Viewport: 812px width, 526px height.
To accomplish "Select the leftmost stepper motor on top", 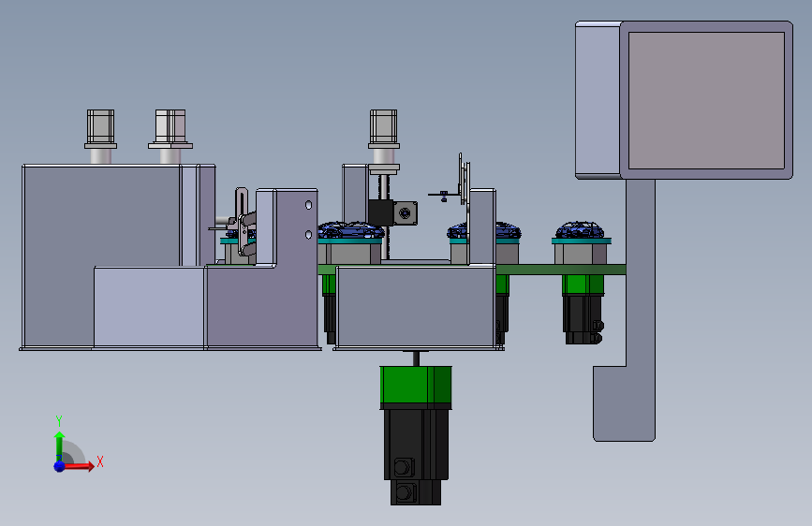I will click(100, 129).
